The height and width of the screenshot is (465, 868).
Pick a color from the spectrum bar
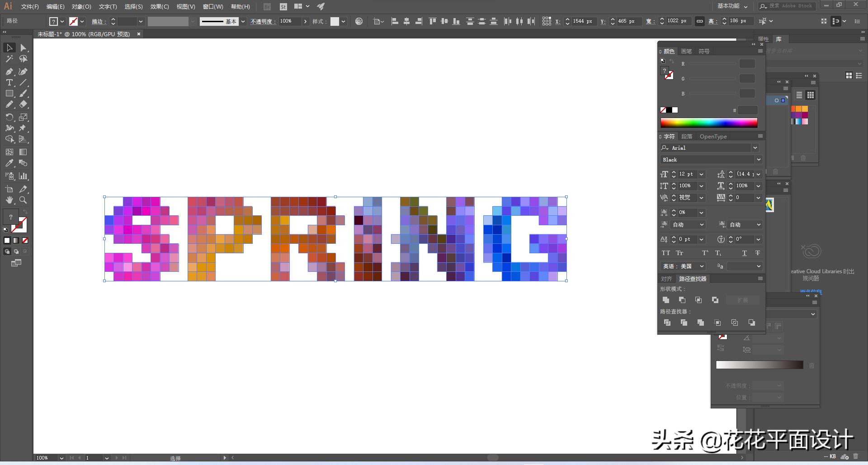[x=708, y=123]
